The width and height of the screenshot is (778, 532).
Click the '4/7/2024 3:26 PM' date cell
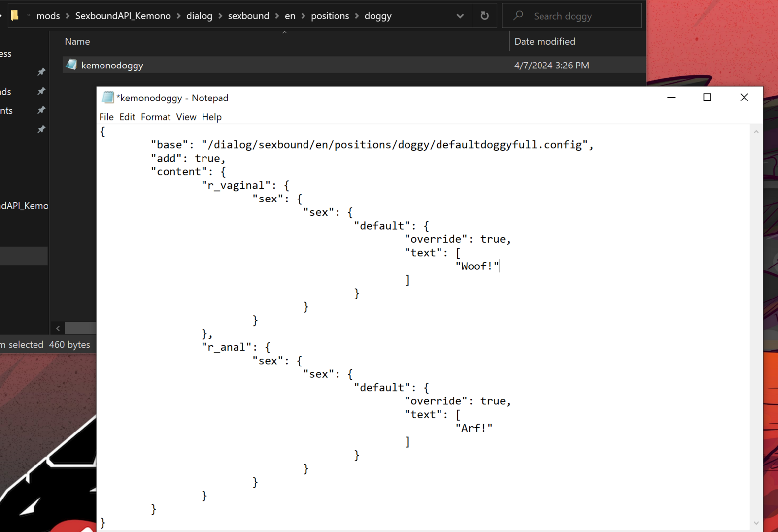[x=552, y=65]
